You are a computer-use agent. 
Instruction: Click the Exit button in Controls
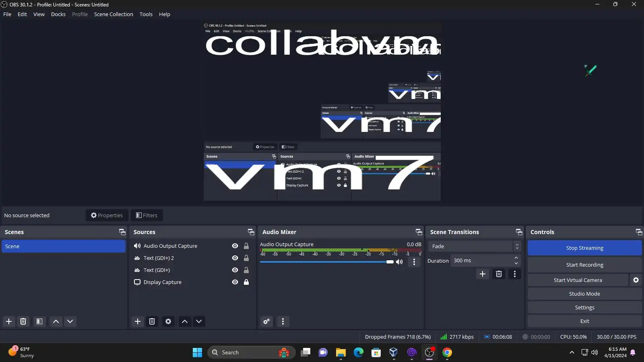pos(585,321)
